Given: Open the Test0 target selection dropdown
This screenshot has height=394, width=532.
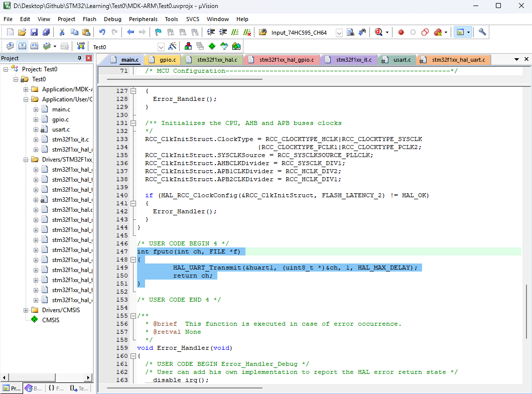Looking at the screenshot, I should 161,47.
